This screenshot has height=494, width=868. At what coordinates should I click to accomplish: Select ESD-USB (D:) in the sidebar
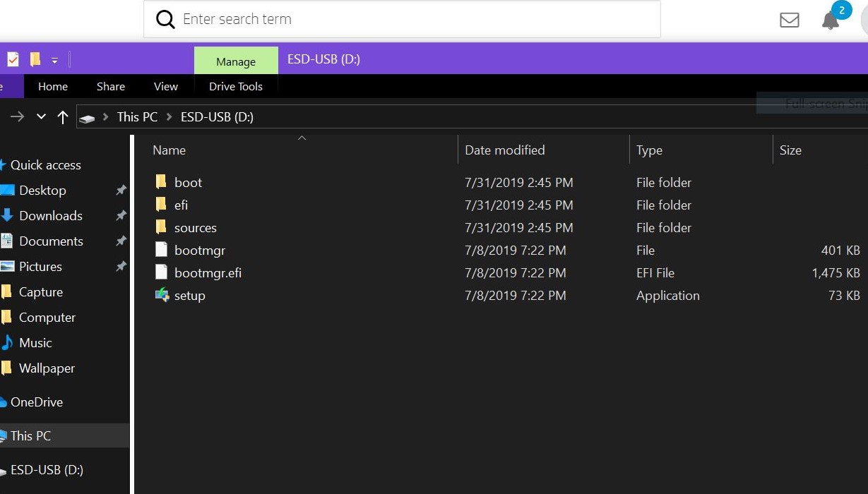point(45,469)
